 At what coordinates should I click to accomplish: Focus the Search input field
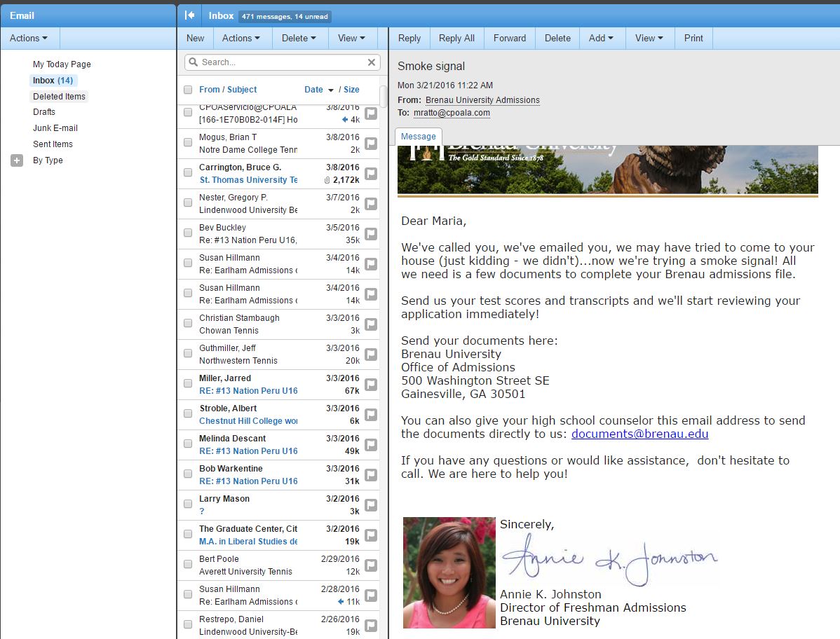283,62
